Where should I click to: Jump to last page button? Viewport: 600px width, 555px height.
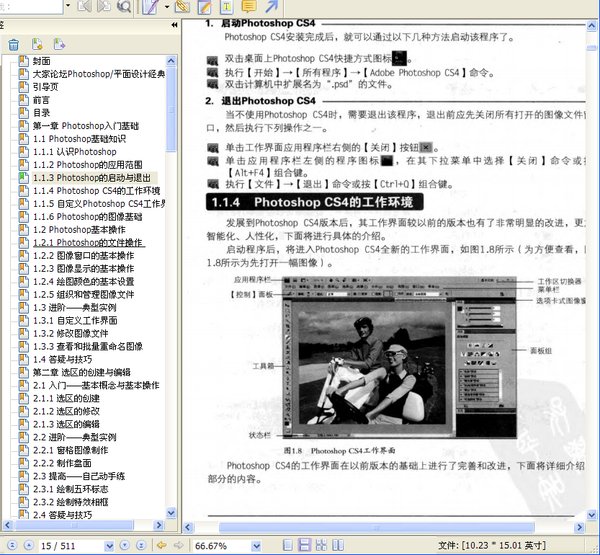[144, 545]
